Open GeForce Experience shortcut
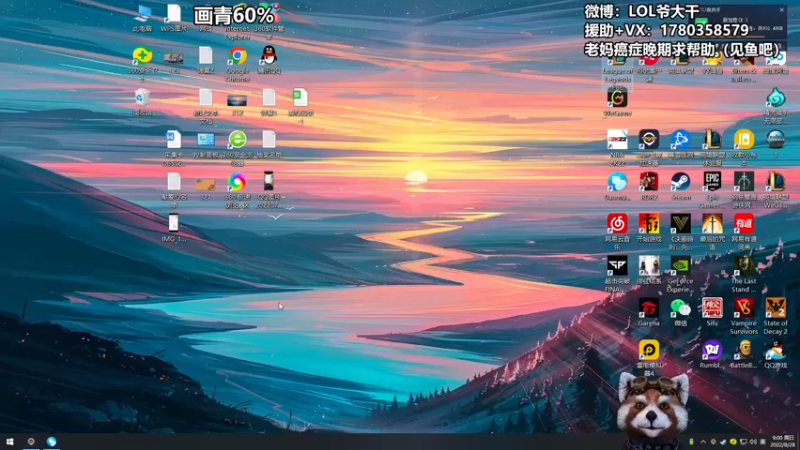 [x=681, y=265]
